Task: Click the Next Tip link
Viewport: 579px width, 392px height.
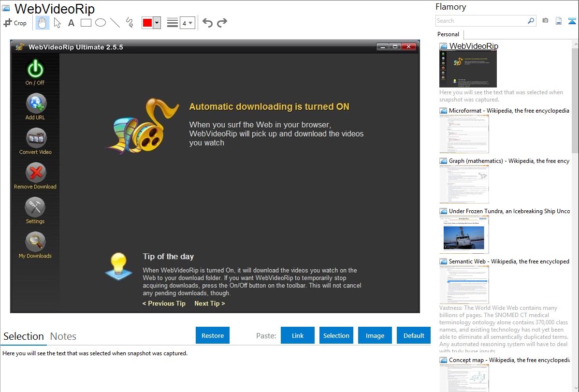Action: pyautogui.click(x=209, y=304)
